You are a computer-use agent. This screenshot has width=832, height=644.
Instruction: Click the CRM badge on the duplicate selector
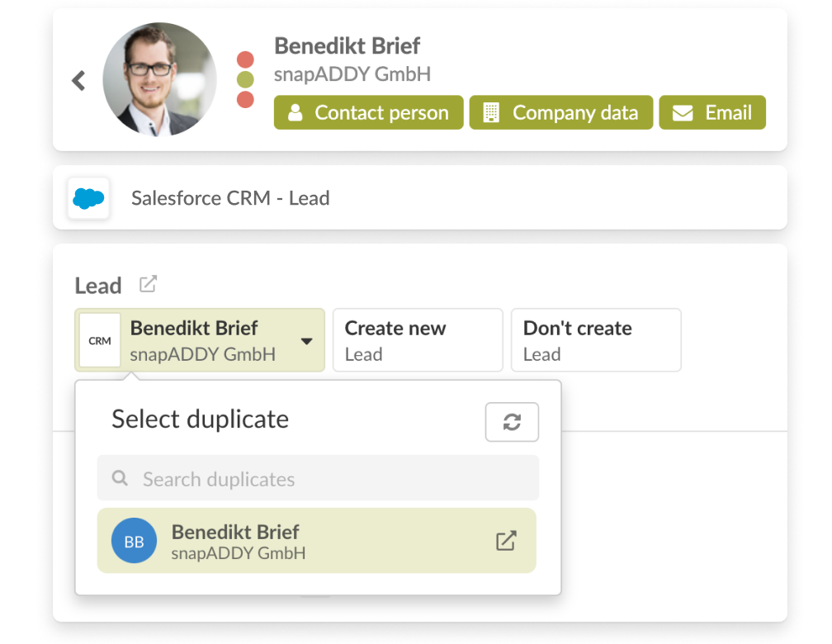(100, 339)
